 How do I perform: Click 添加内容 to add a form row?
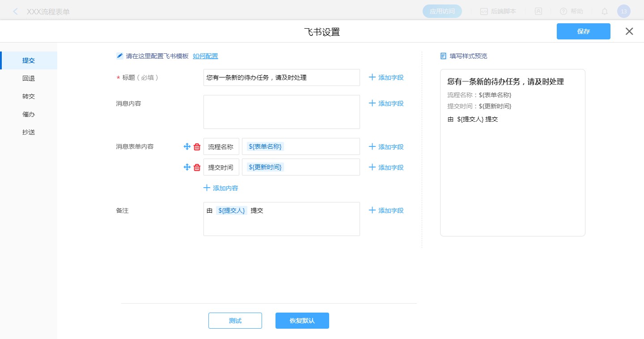point(221,188)
